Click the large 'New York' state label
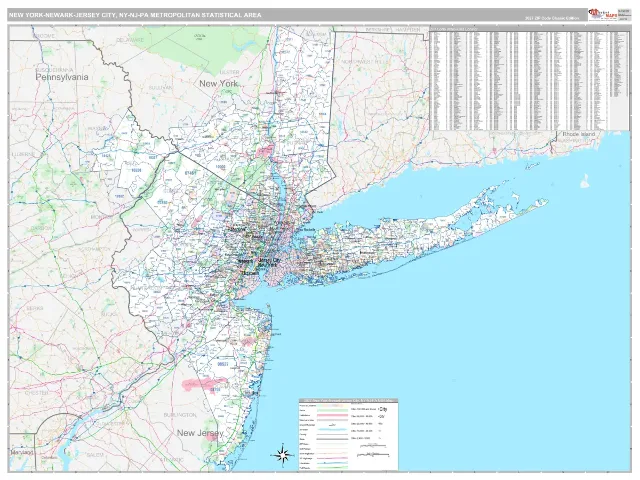Viewport: 640px width, 480px height. [x=218, y=84]
